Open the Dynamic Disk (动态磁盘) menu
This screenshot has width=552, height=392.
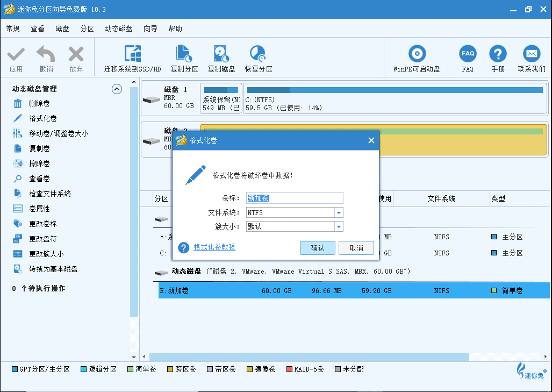tap(119, 29)
